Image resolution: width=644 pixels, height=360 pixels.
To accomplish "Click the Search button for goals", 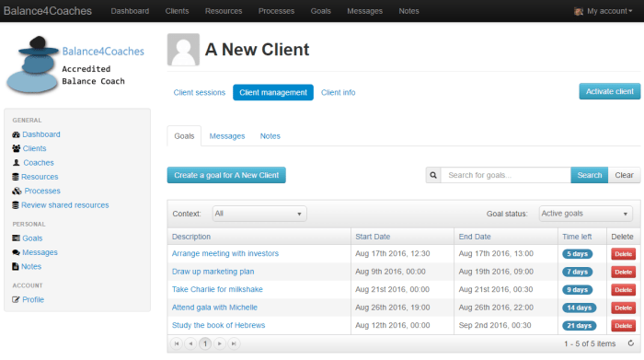I will pos(590,175).
